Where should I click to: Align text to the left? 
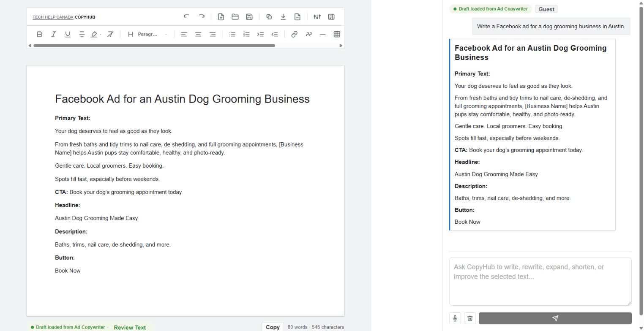184,34
